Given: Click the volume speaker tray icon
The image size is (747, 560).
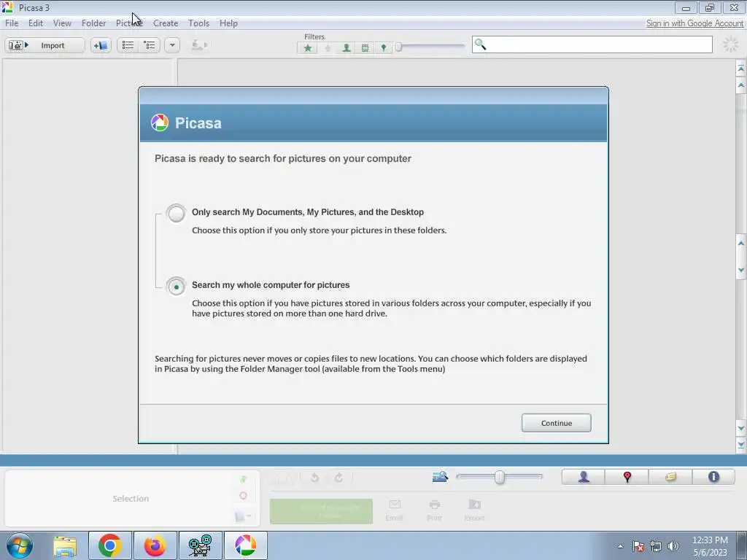Looking at the screenshot, I should (673, 546).
